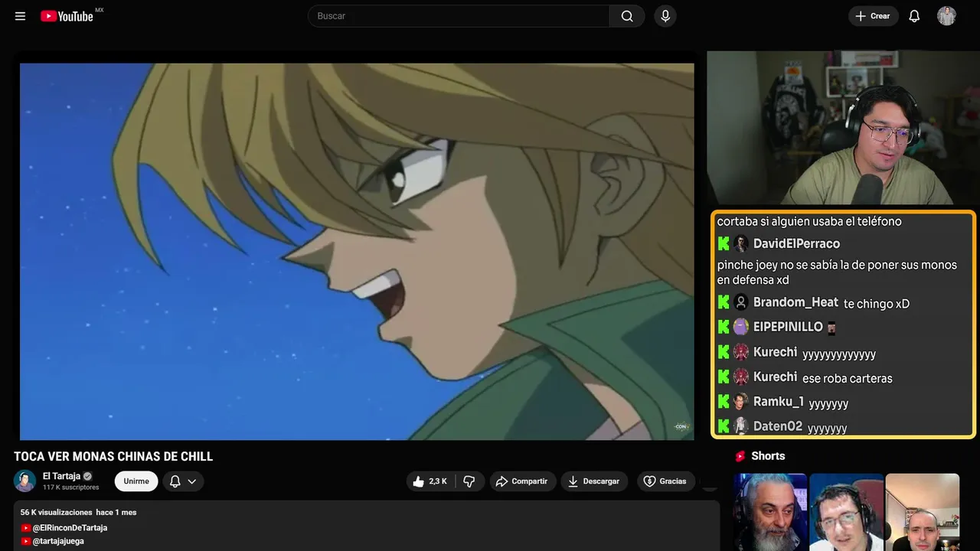Share the video with Compartir
The image size is (980, 551).
tap(523, 481)
